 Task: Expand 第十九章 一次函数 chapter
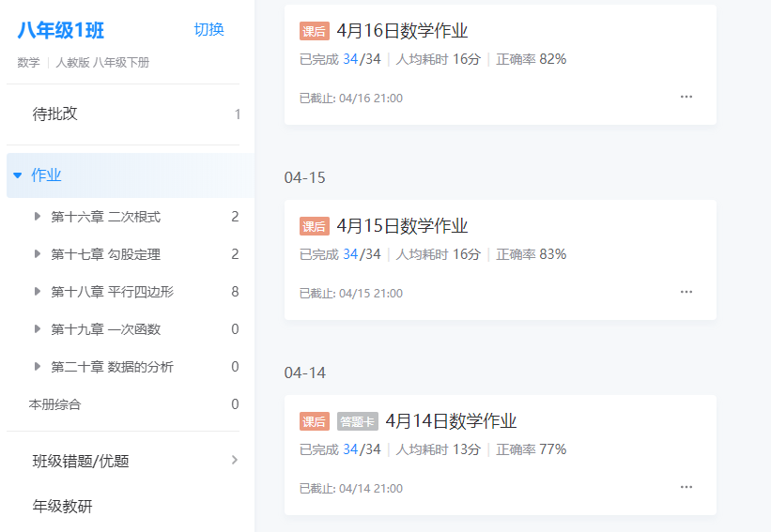[37, 328]
